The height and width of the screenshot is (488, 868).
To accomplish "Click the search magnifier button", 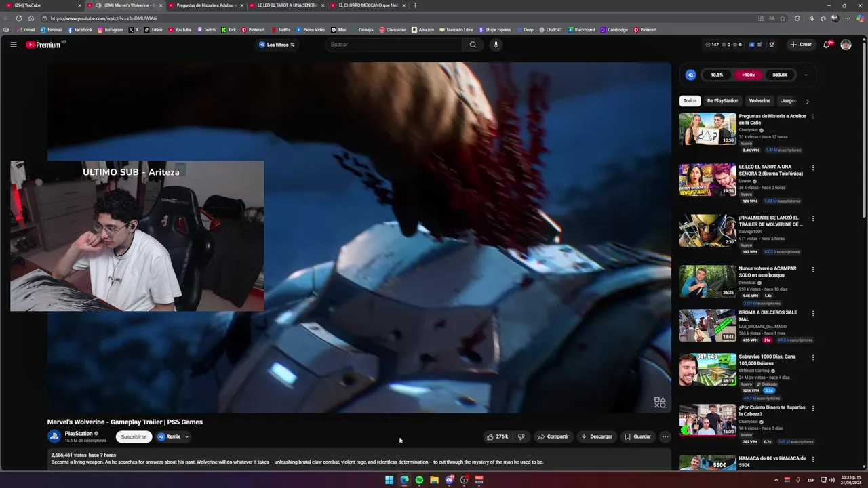I will point(473,45).
